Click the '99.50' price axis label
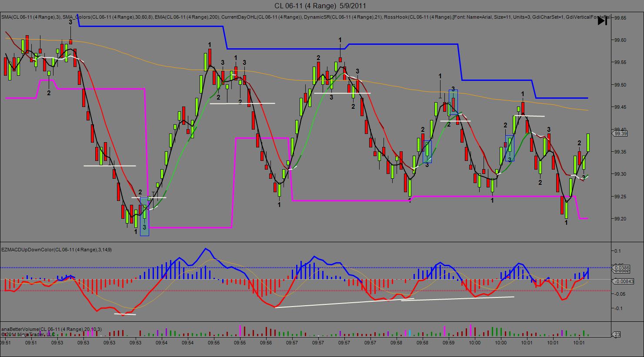644x357 pixels. tap(621, 85)
